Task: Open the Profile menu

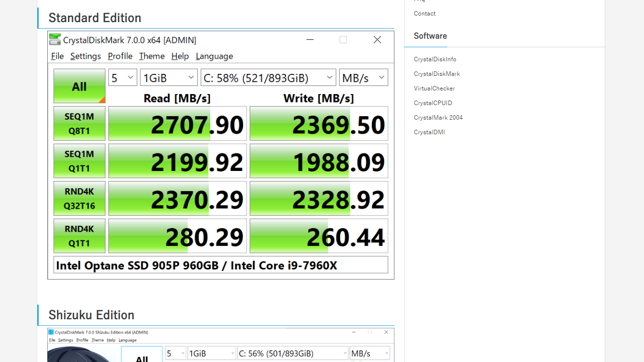Action: [x=120, y=56]
